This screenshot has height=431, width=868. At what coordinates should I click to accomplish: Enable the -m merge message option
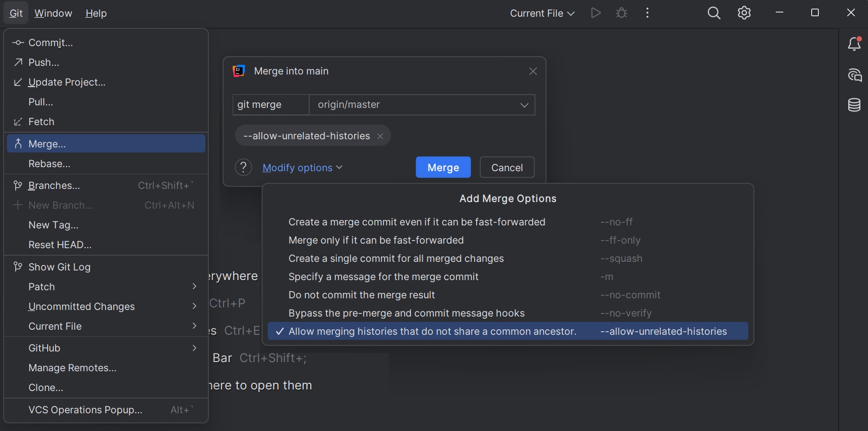click(508, 277)
